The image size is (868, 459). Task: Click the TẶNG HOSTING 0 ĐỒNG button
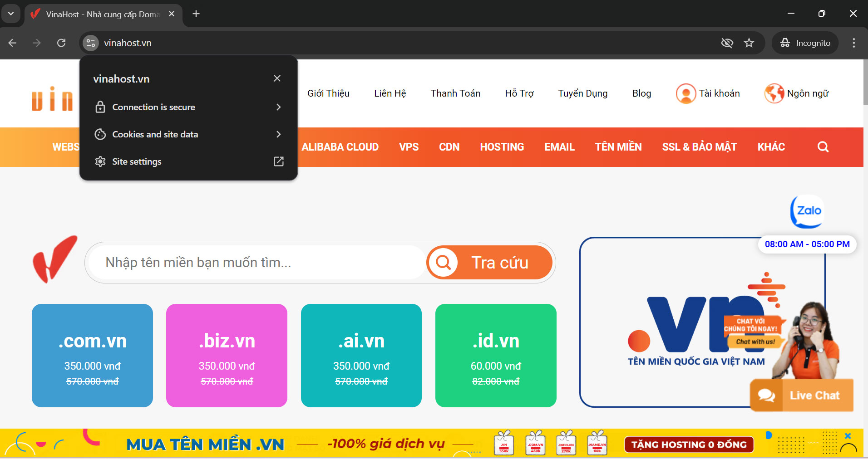[x=689, y=444]
